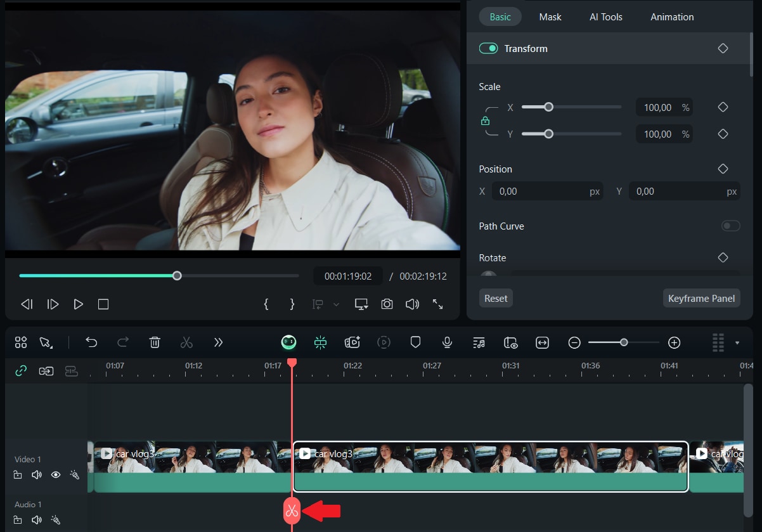Open the track layout options dropdown arrow
762x532 pixels.
[737, 343]
